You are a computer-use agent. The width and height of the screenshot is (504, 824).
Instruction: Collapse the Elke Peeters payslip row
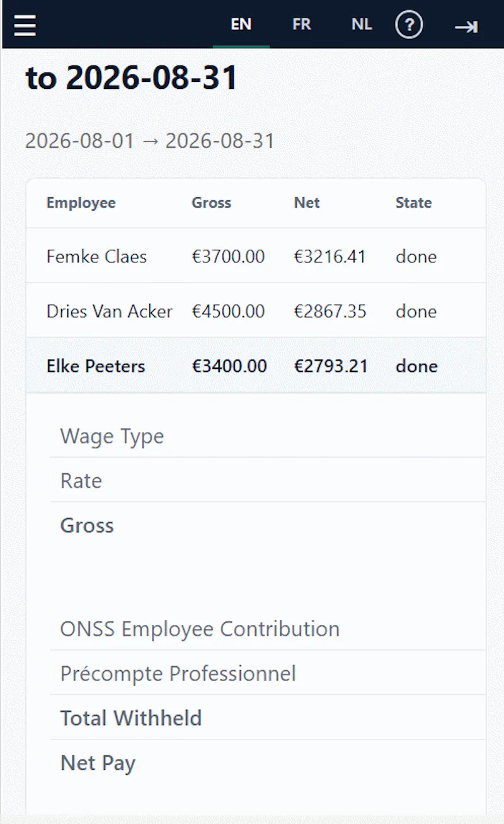[x=256, y=366]
